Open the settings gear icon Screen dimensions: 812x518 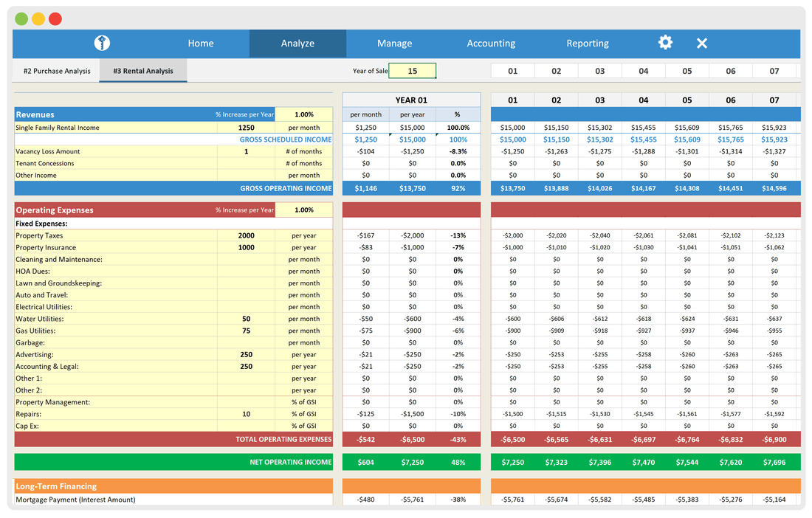[x=664, y=43]
